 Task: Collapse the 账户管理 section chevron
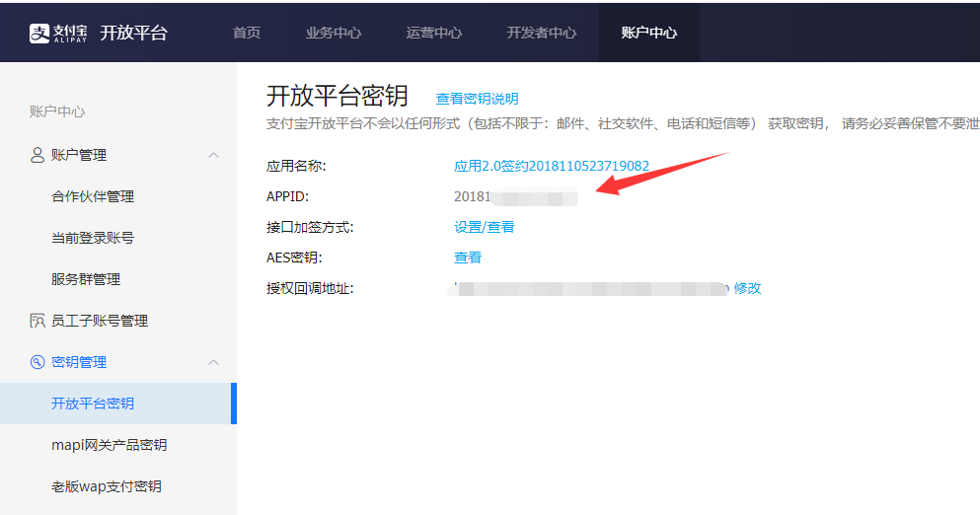click(213, 155)
